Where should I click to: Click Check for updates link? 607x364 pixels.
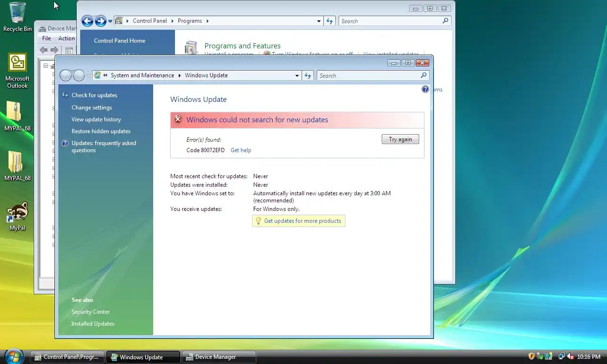(x=94, y=95)
